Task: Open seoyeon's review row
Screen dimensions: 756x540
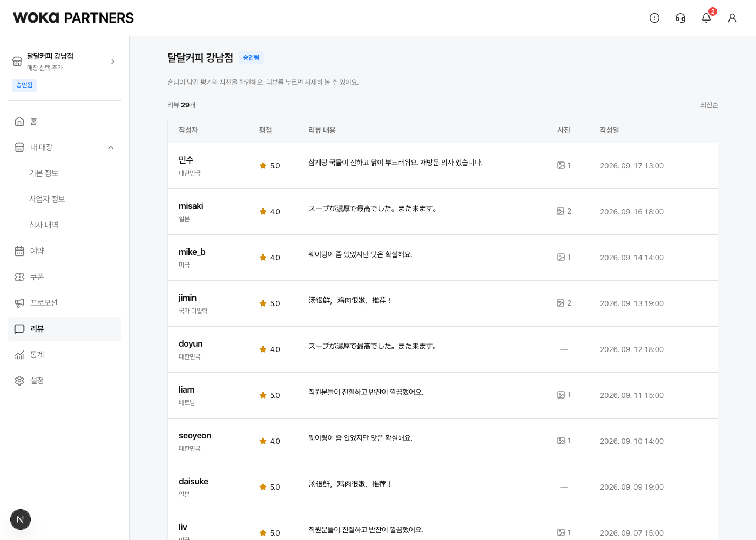Action: tap(443, 441)
